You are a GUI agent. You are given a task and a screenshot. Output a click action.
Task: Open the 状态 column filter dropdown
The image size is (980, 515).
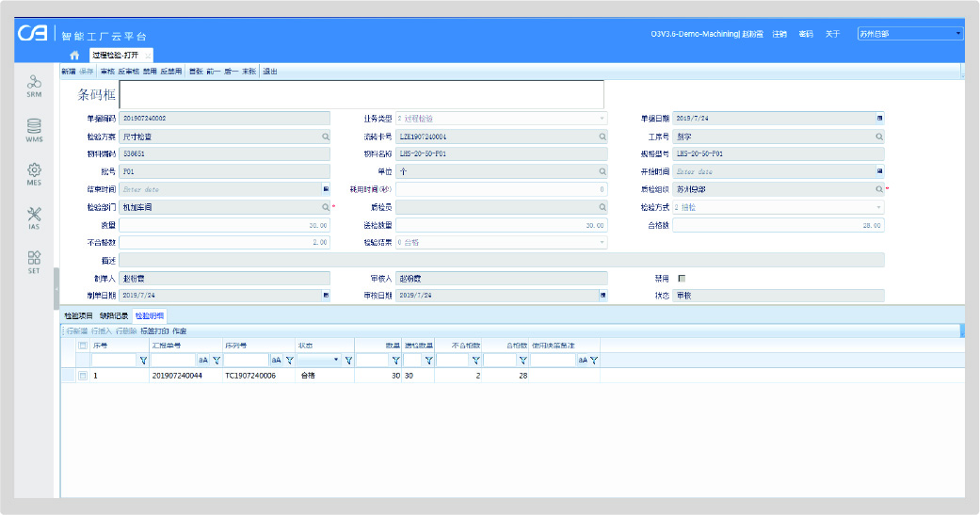336,360
